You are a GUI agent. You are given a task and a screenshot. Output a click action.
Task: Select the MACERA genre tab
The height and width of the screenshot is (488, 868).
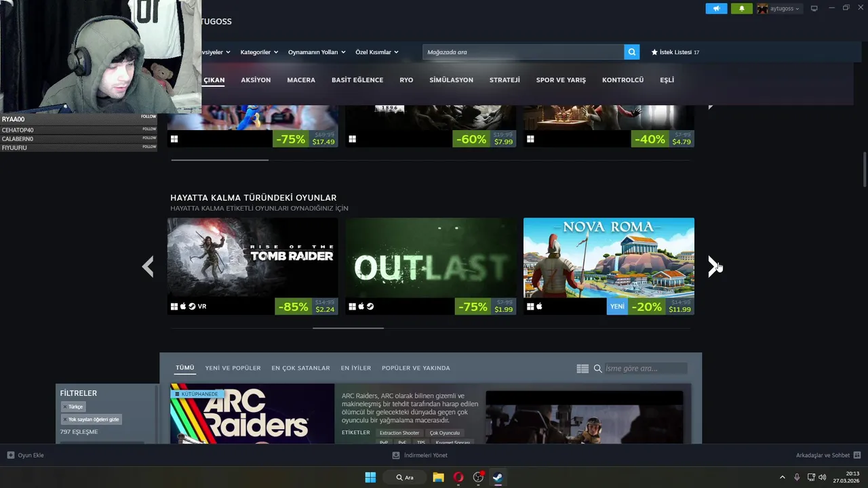pos(301,80)
